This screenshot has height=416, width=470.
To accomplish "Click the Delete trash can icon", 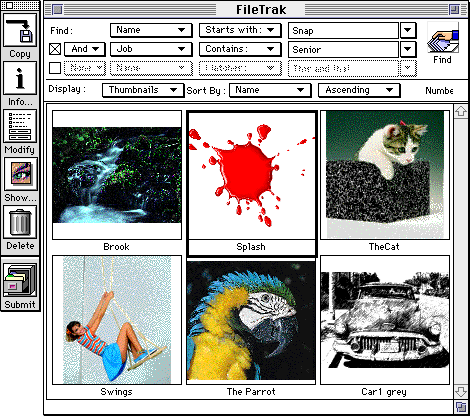I will pos(20,222).
